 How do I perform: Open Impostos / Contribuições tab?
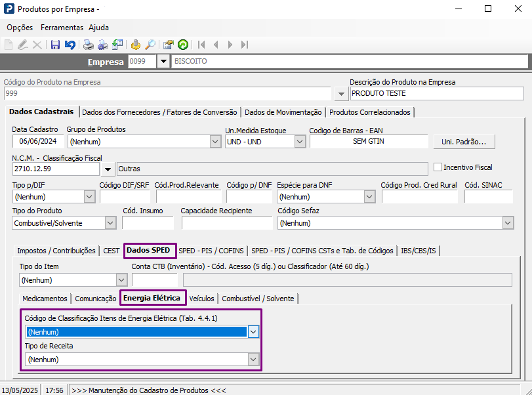[x=56, y=251]
